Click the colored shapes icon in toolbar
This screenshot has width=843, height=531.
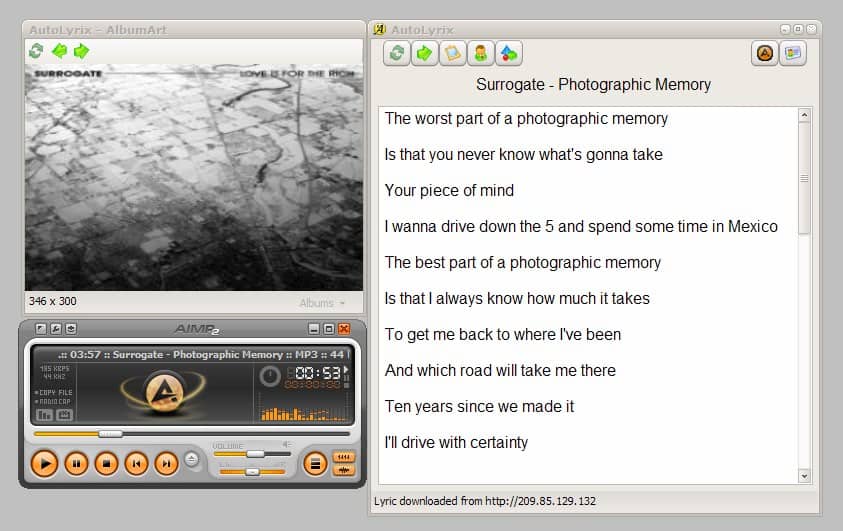pyautogui.click(x=509, y=53)
